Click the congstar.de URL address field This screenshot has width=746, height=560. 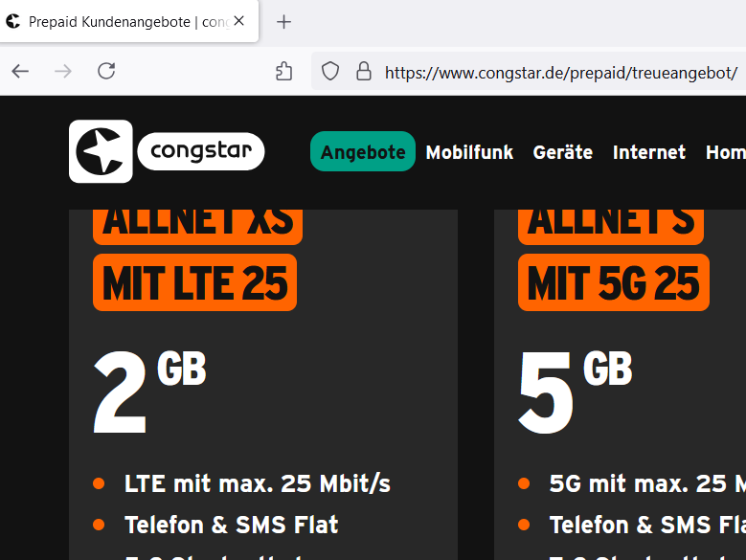click(x=560, y=72)
